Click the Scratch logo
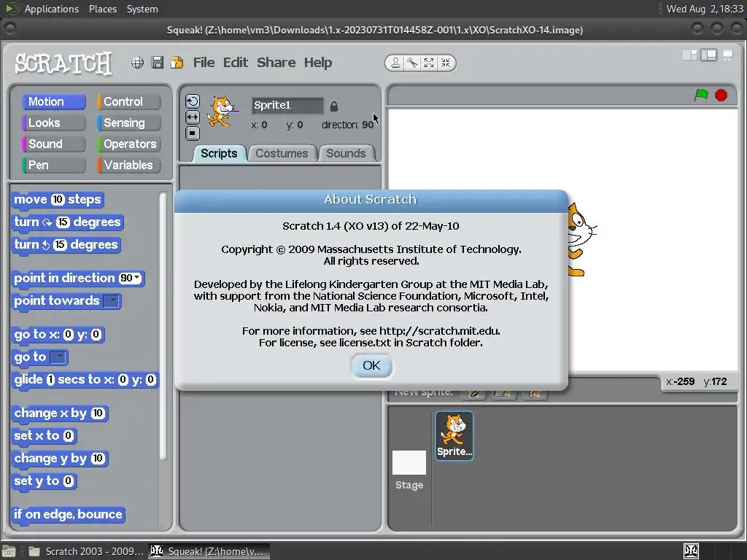This screenshot has height=560, width=747. click(x=63, y=63)
